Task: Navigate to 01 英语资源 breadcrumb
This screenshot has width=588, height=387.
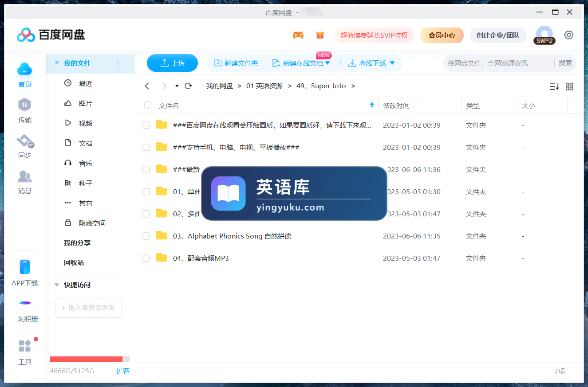Action: pyautogui.click(x=264, y=86)
